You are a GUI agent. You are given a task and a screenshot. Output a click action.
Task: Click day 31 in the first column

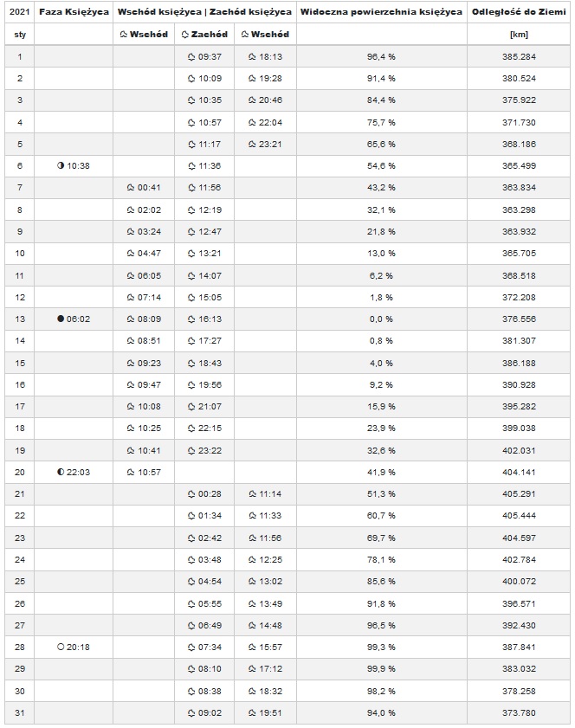pos(20,712)
